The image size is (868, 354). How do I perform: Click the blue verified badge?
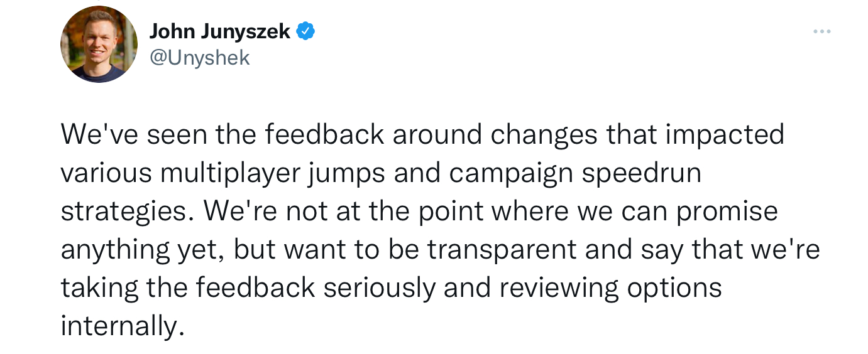tap(305, 31)
